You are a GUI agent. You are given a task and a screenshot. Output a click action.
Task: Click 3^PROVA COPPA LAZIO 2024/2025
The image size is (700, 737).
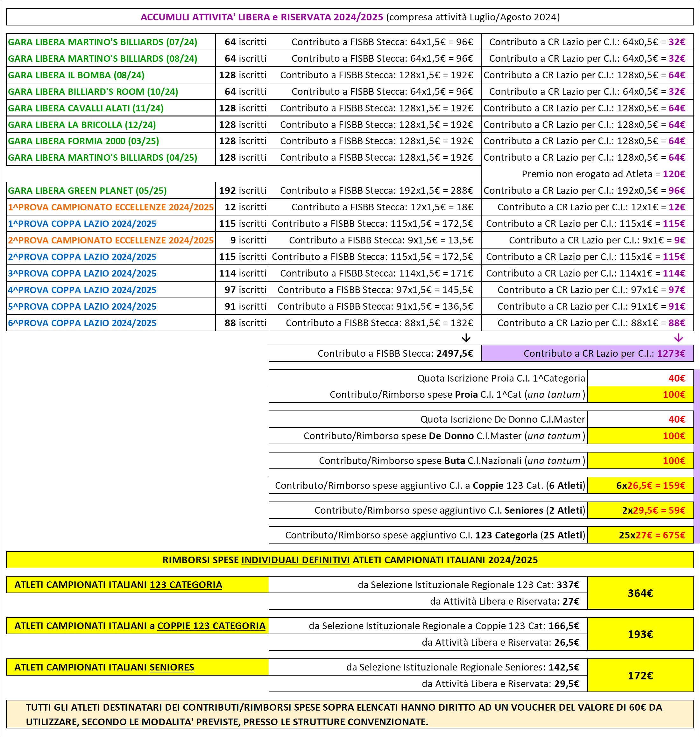82,273
